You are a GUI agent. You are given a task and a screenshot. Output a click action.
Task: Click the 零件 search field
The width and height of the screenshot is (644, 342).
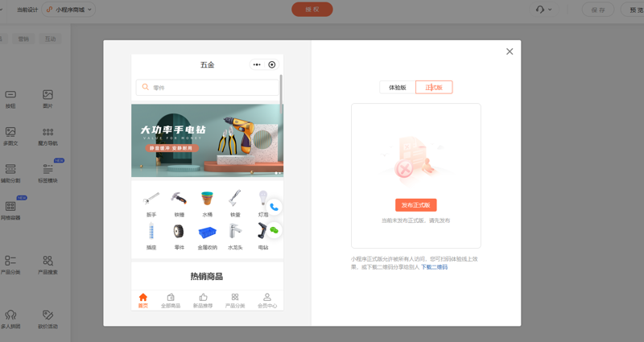pos(208,88)
